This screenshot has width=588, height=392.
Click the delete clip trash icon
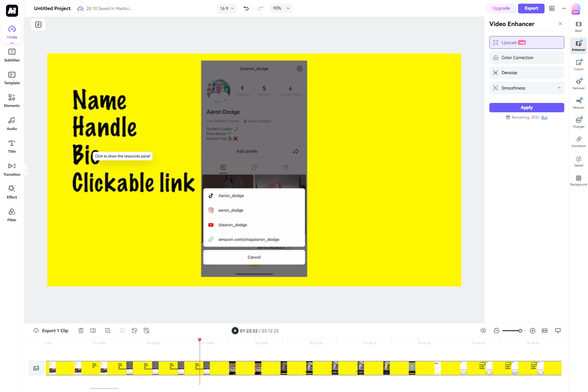pyautogui.click(x=81, y=331)
